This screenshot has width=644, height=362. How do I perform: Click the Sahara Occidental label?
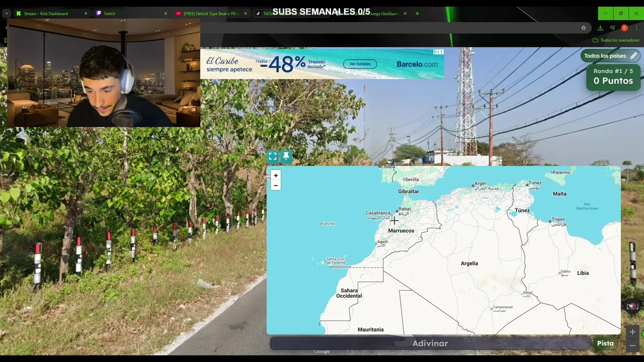(349, 293)
